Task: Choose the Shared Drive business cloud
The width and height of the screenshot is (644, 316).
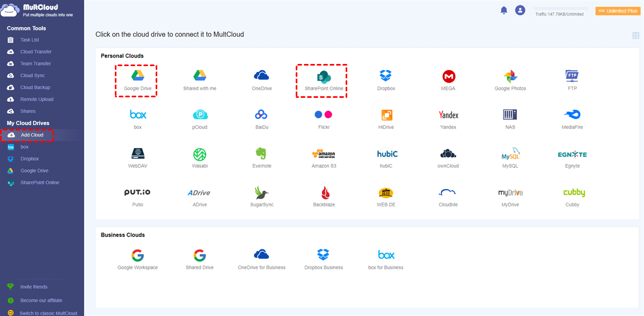Action: 200,255
